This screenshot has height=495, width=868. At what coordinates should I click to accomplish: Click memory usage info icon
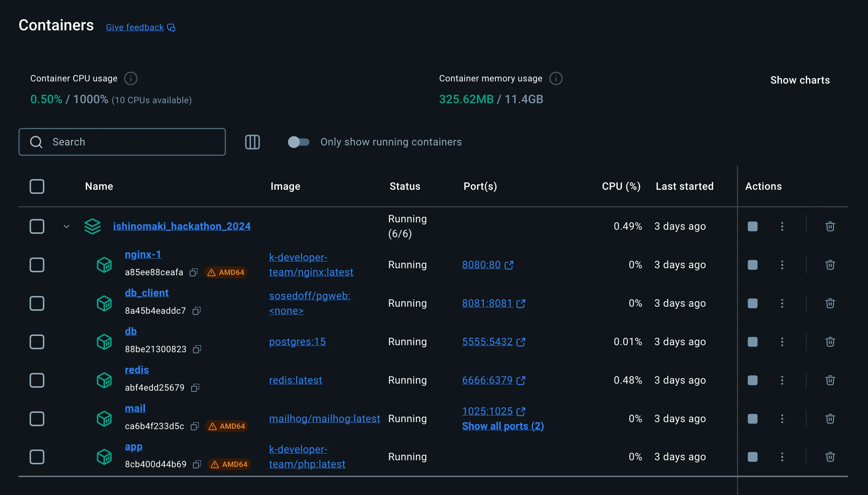556,78
